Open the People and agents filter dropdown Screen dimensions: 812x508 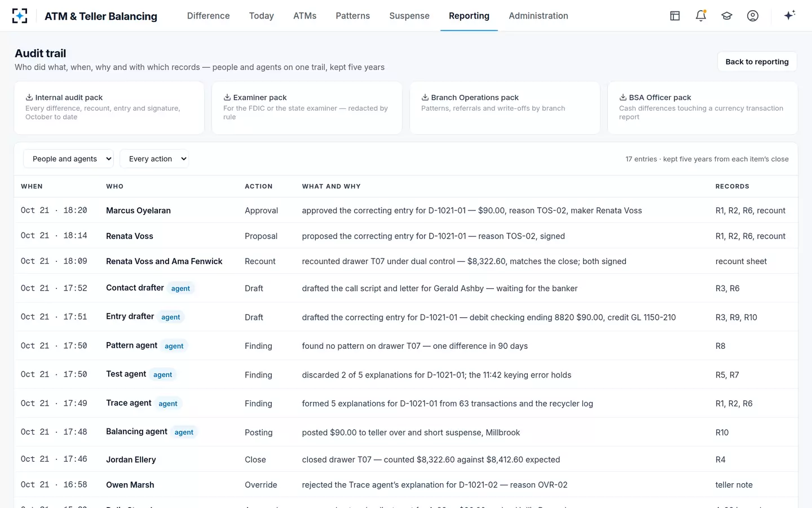click(x=68, y=159)
